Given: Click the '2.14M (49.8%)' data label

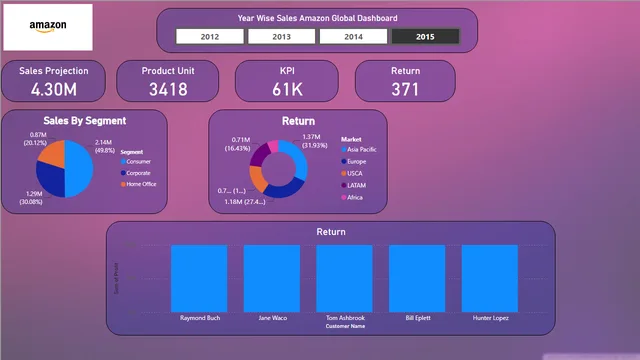Looking at the screenshot, I should pyautogui.click(x=105, y=146).
